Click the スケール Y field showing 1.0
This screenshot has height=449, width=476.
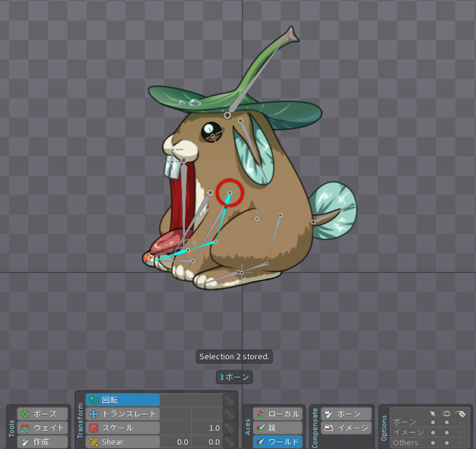(207, 428)
